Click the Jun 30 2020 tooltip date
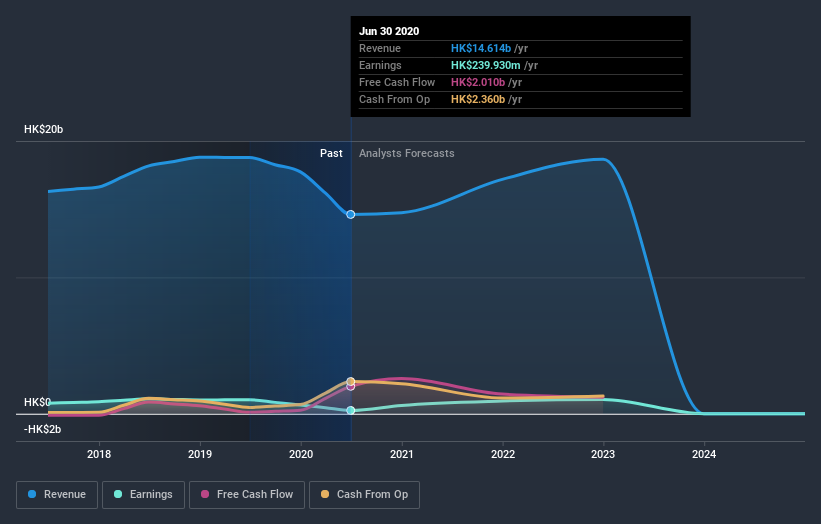Viewport: 821px width, 524px height. pos(389,31)
